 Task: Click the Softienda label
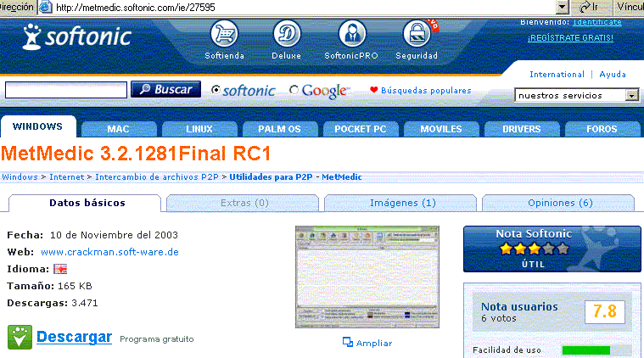click(x=224, y=55)
